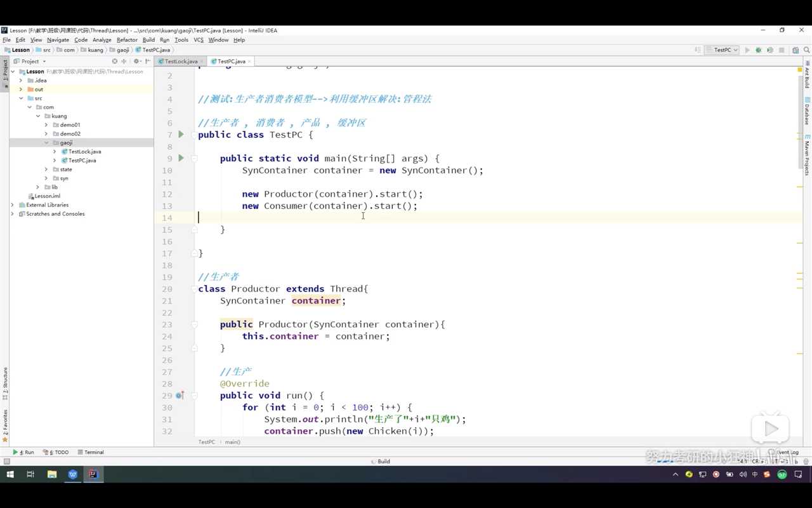
Task: Open the Refactor menu
Action: [127, 40]
